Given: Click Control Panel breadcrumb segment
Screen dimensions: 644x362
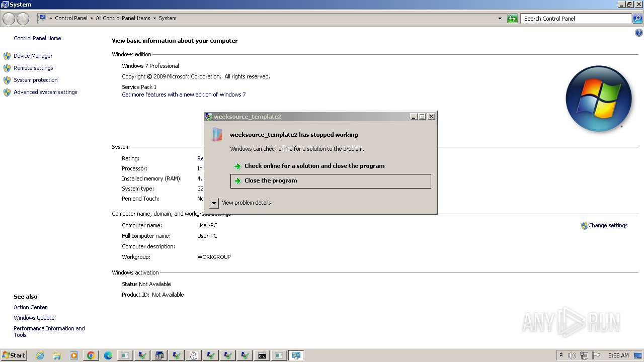Looking at the screenshot, I should (71, 18).
